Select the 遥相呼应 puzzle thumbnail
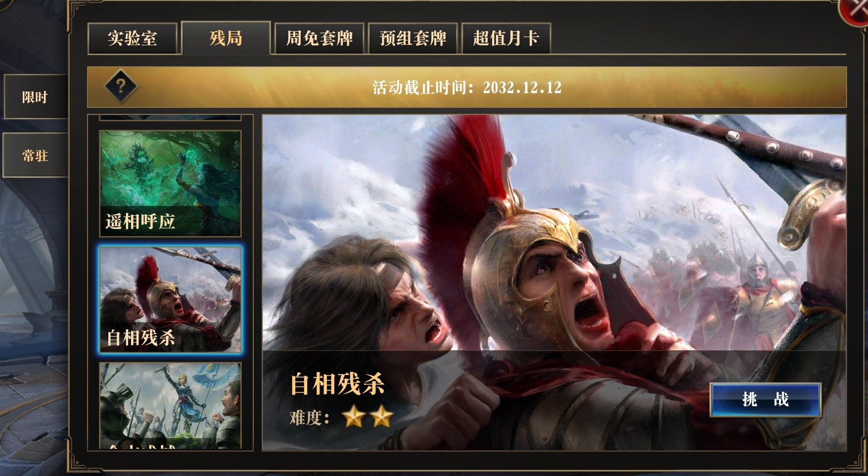The width and height of the screenshot is (868, 476). [170, 184]
